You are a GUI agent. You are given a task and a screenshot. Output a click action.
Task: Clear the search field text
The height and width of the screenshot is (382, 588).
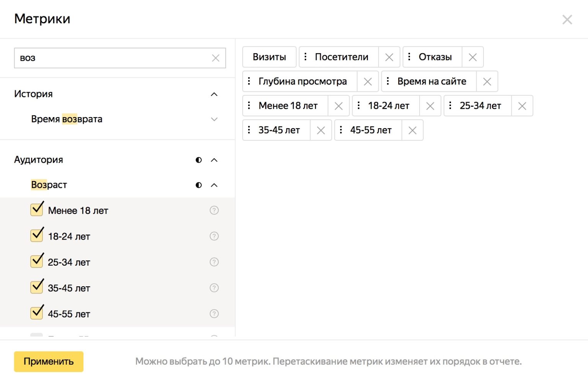pos(216,58)
